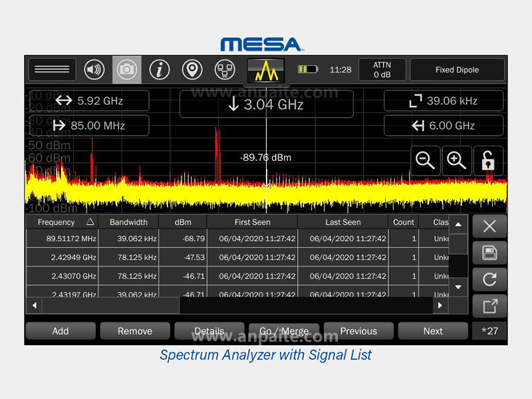This screenshot has height=399, width=532.
Task: Tap the speaker audio icon
Action: click(x=94, y=70)
